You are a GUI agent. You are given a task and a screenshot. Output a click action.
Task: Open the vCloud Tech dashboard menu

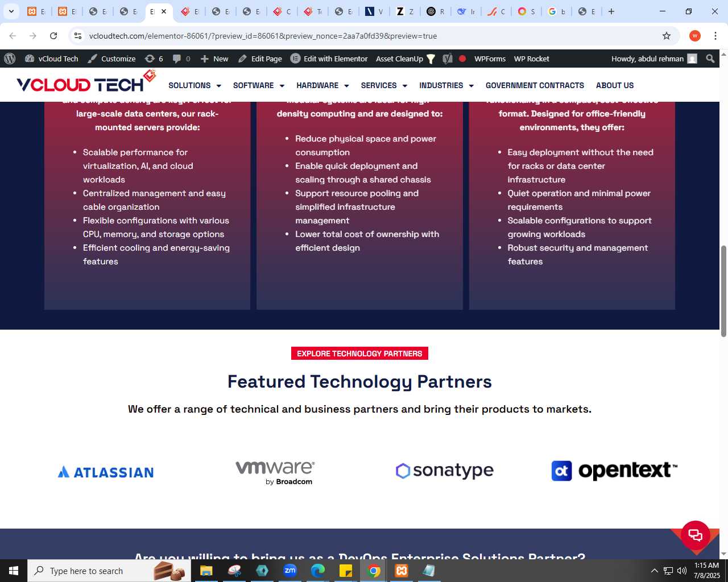point(51,59)
